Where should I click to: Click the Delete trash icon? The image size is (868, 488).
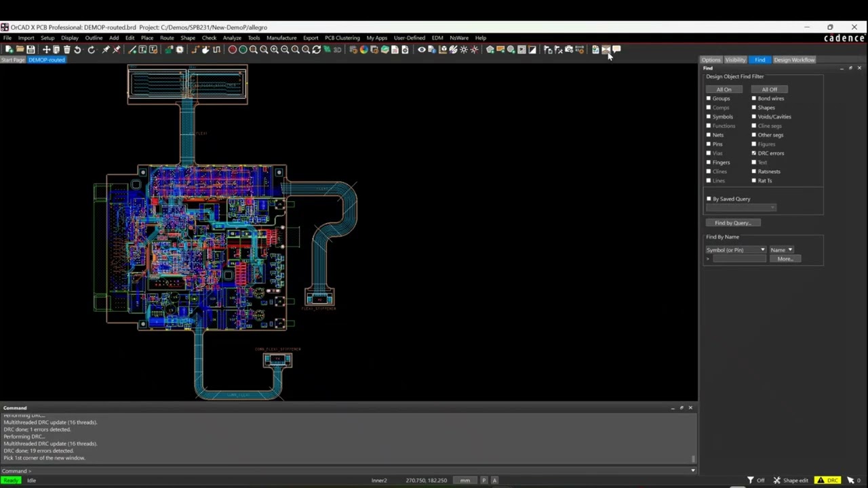tap(66, 49)
